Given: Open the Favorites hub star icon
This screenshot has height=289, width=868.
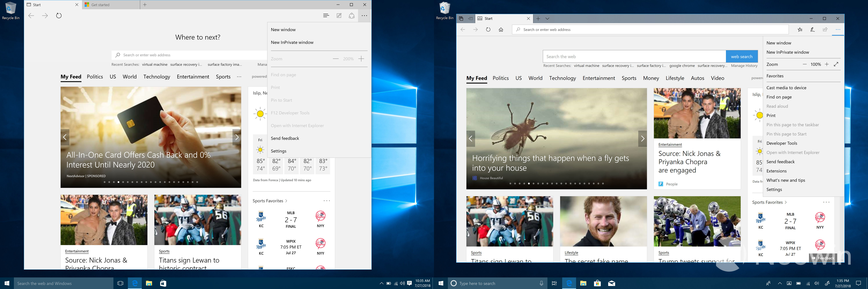Looking at the screenshot, I should [800, 30].
